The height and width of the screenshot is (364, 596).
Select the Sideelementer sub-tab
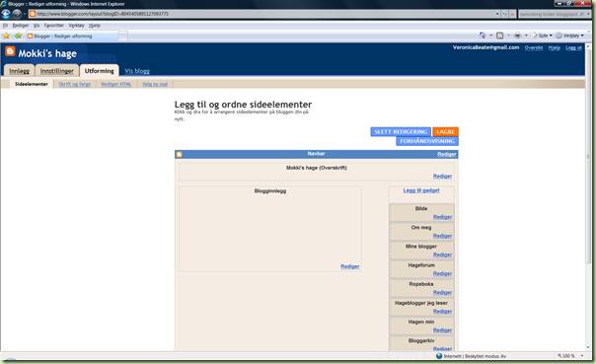(32, 84)
